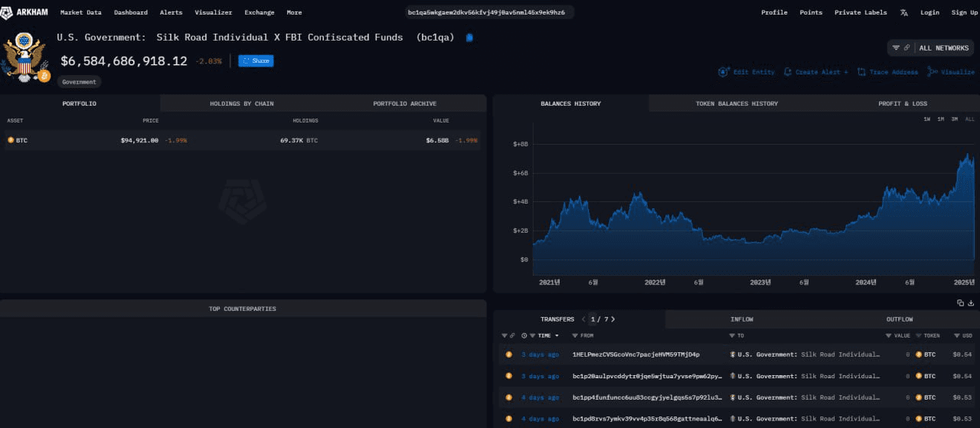Click Edit Entity
The width and height of the screenshot is (980, 428).
point(746,72)
